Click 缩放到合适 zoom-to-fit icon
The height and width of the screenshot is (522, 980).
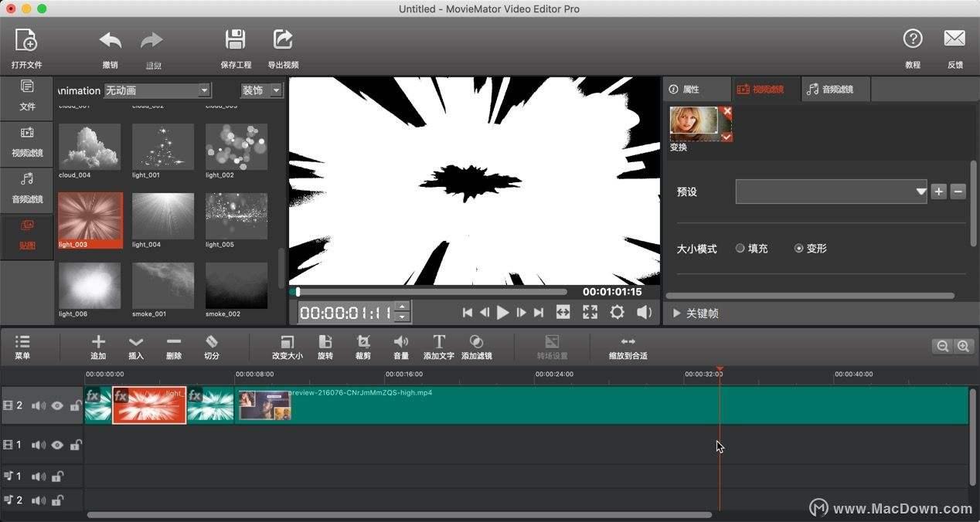tap(628, 341)
